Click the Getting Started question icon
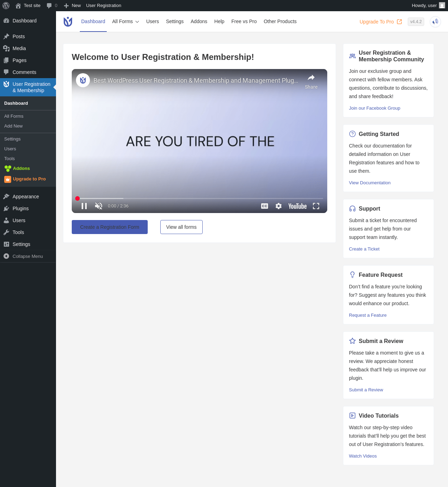The image size is (448, 487). point(352,134)
